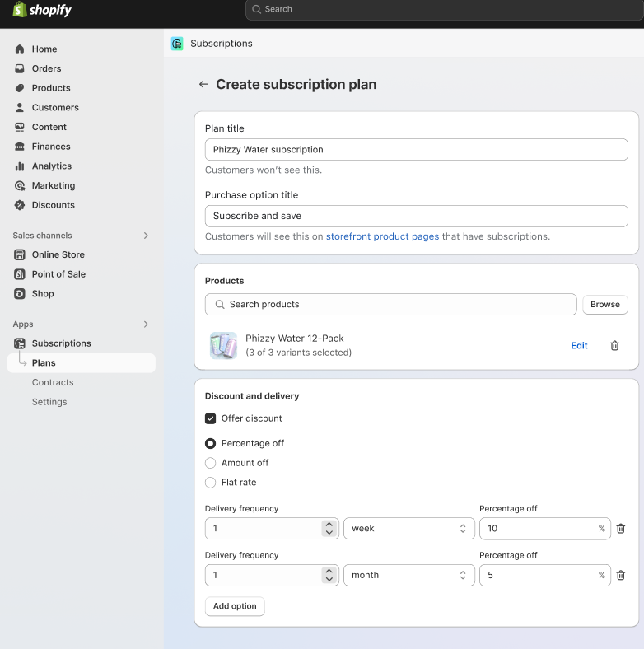This screenshot has height=649, width=644.
Task: Open Marketing in the sidebar
Action: tap(54, 185)
